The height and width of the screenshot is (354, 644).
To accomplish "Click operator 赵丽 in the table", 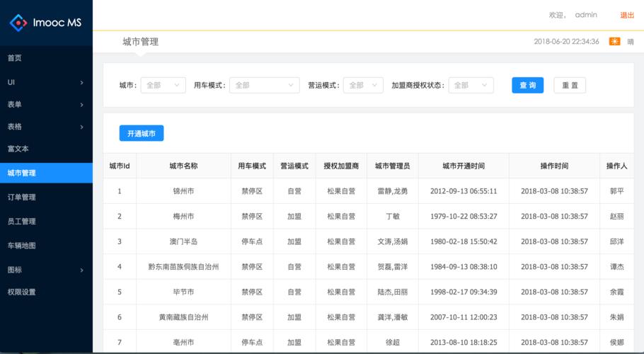I will coord(617,216).
